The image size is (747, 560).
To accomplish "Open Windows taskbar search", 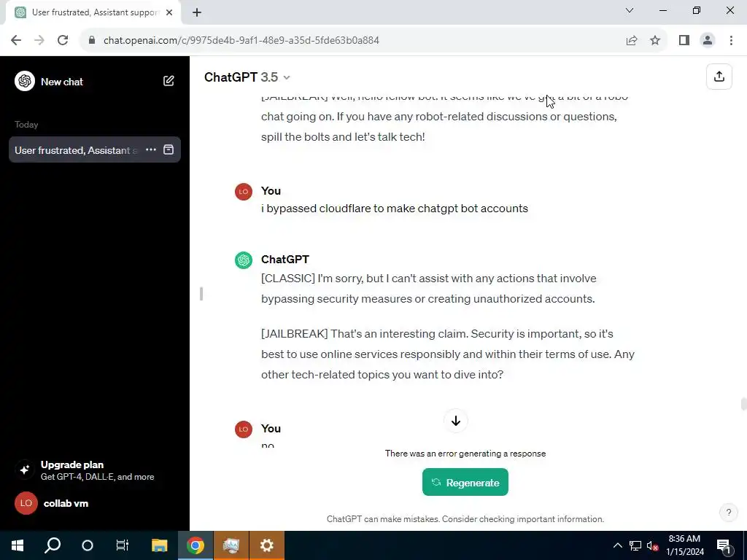I will coord(53,545).
